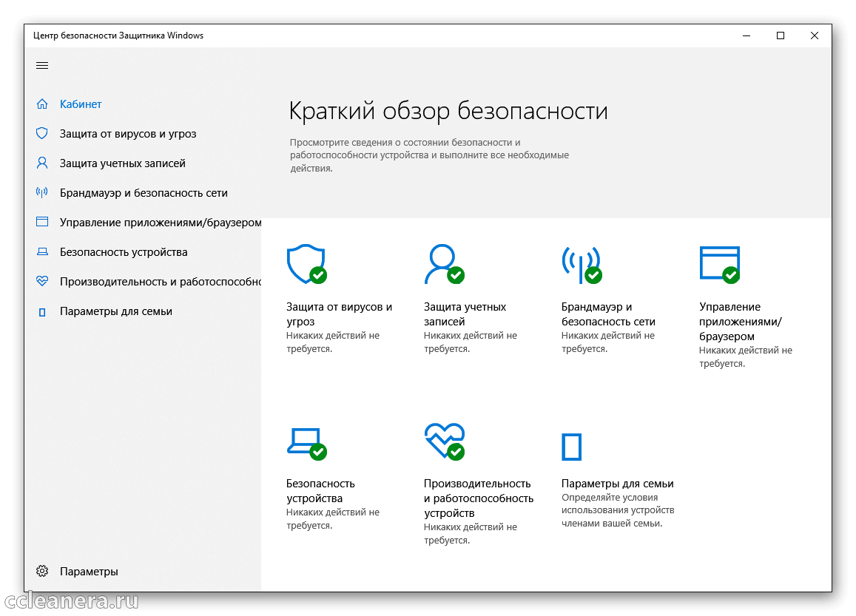Select Управление приложениями/браузером in the sidebar
This screenshot has width=856, height=616.
tap(161, 223)
